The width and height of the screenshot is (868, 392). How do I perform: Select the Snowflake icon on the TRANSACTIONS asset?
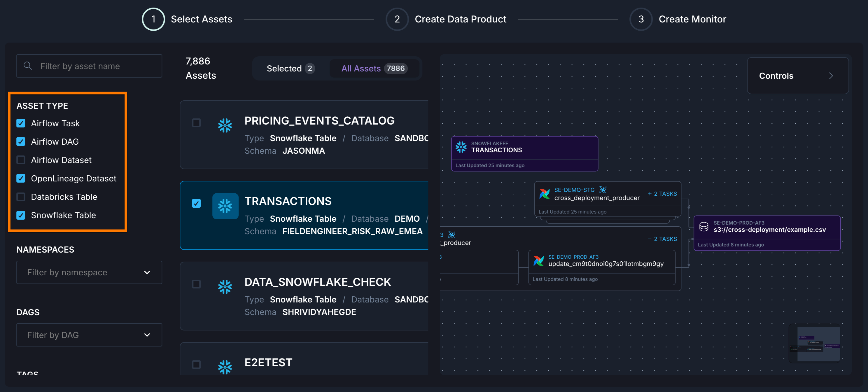pos(225,206)
